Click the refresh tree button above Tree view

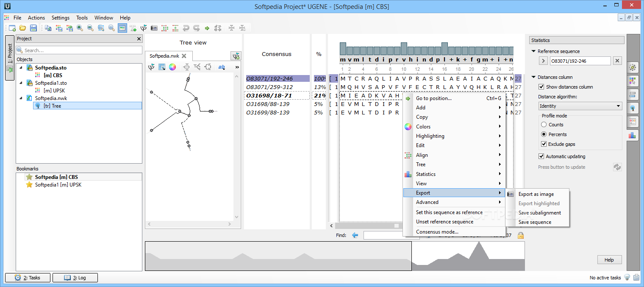click(236, 56)
